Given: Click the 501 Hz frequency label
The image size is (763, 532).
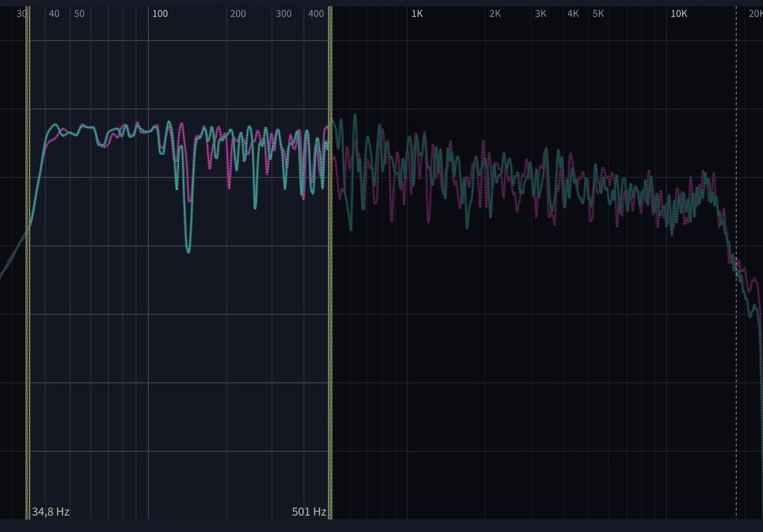Looking at the screenshot, I should (x=308, y=512).
